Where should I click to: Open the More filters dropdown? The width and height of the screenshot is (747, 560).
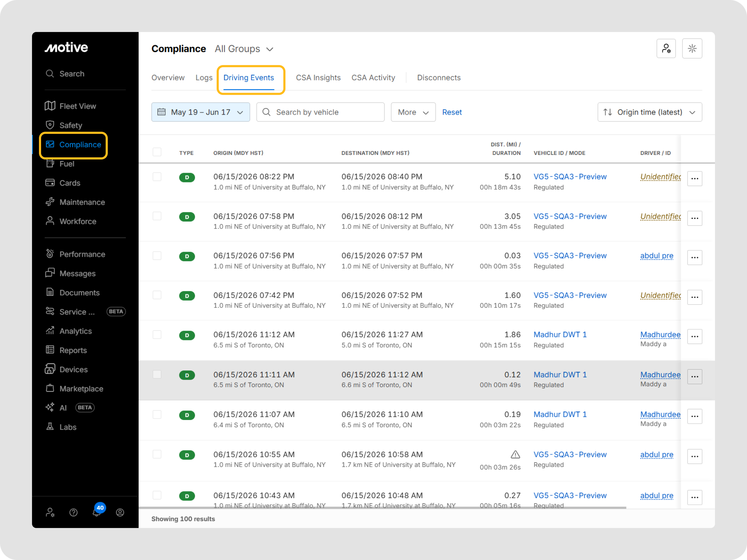click(413, 112)
